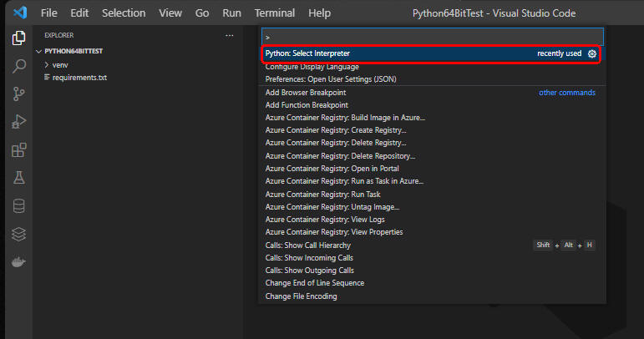The image size is (644, 339).
Task: Select Calls: Show Call Hierarchy command
Action: (x=433, y=245)
